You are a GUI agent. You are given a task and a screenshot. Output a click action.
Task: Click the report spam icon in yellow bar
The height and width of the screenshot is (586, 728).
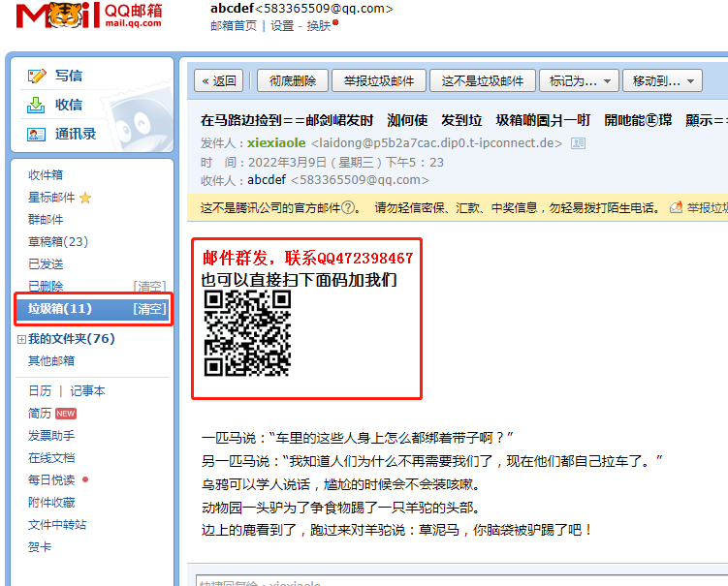(677, 207)
